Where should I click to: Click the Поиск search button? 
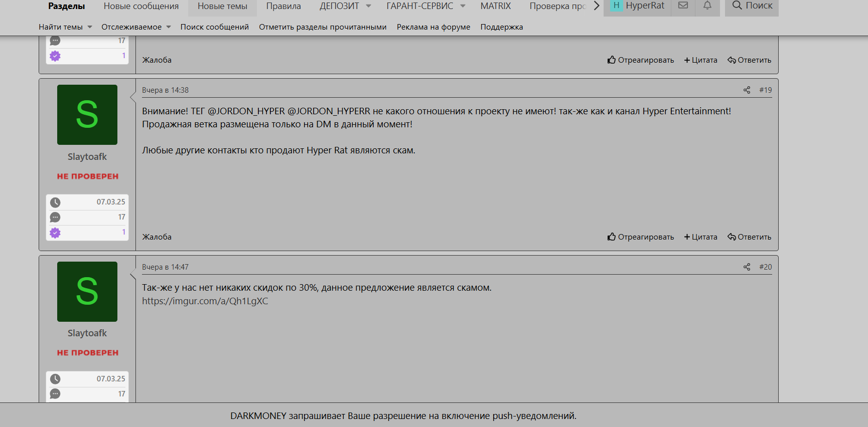752,6
